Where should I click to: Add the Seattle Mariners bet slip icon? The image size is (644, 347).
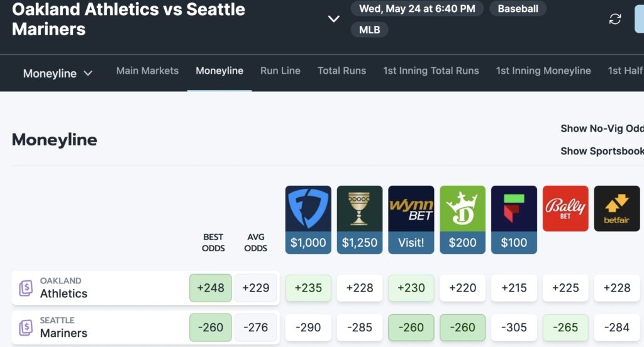[26, 327]
